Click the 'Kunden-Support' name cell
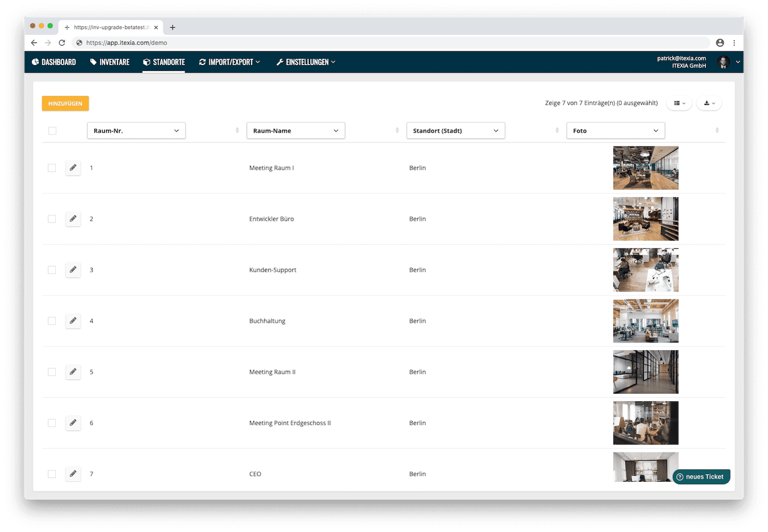 [x=273, y=270]
